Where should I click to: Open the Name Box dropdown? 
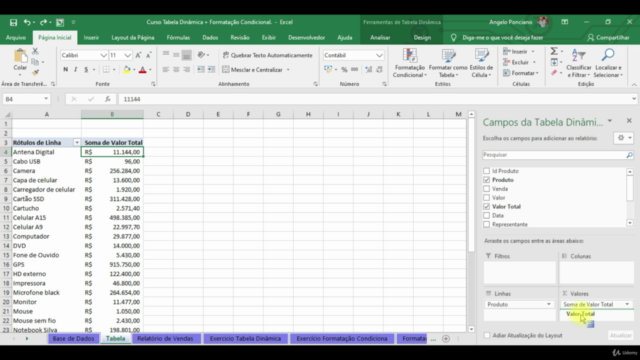46,99
